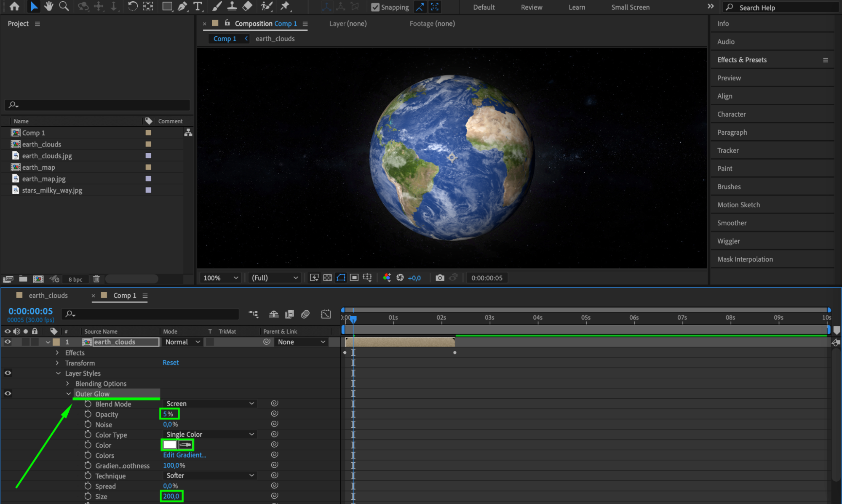Select the Hand tool

49,6
